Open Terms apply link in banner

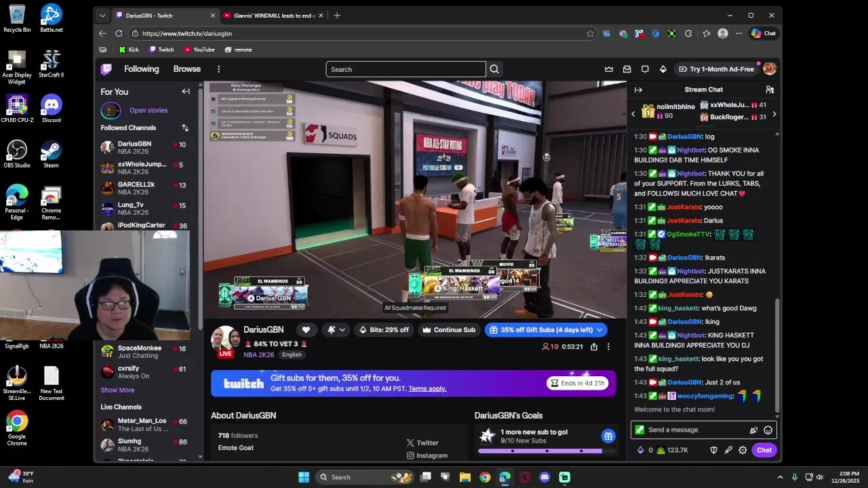coord(427,389)
